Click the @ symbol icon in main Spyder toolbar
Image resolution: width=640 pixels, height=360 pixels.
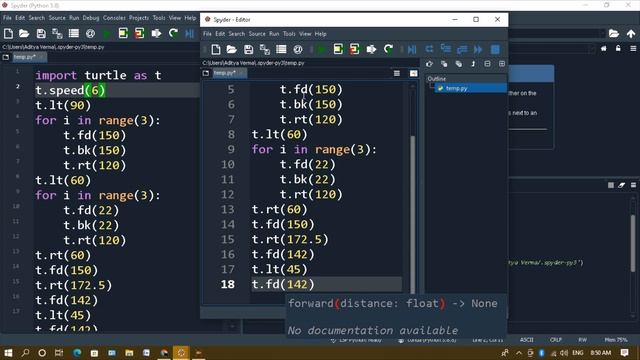point(91,33)
